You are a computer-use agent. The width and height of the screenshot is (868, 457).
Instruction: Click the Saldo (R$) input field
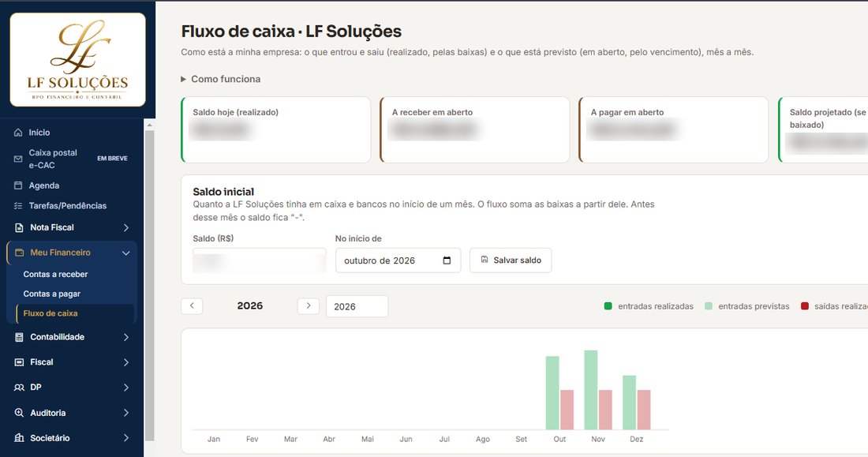[x=260, y=260]
